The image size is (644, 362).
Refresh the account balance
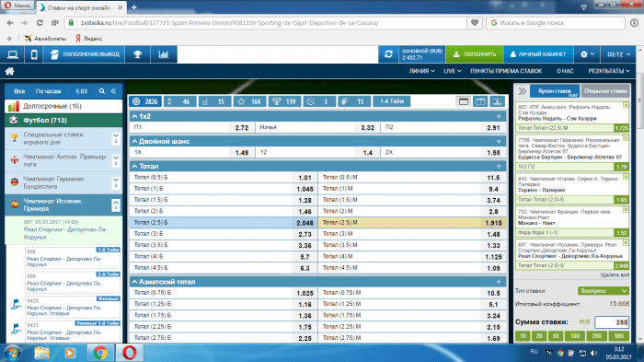pos(388,54)
